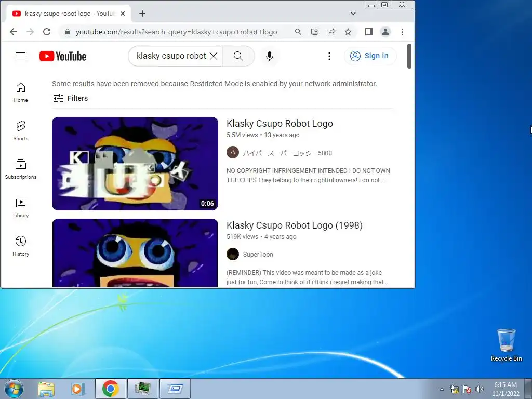This screenshot has width=532, height=399.
Task: Open the monitor app in taskbar
Action: point(143,389)
